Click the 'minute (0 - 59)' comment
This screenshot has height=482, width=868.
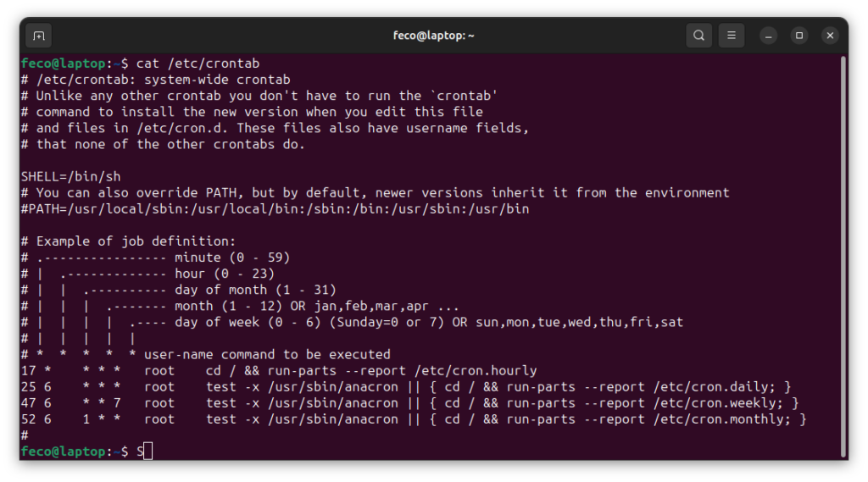(x=232, y=258)
